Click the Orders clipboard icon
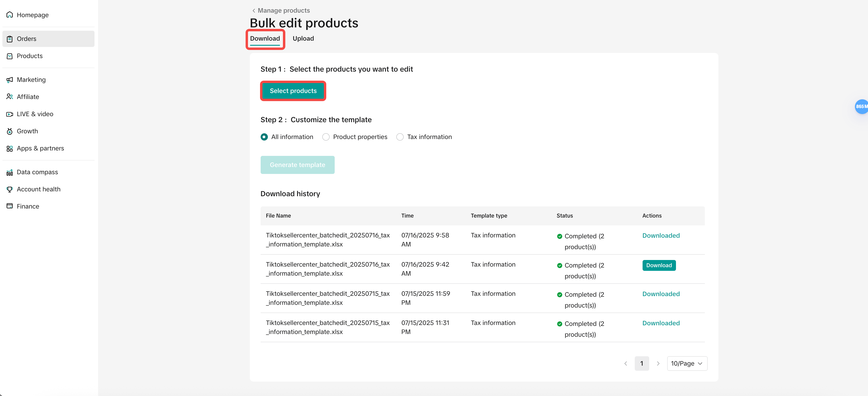Screen dimensions: 868x396 (x=10, y=39)
